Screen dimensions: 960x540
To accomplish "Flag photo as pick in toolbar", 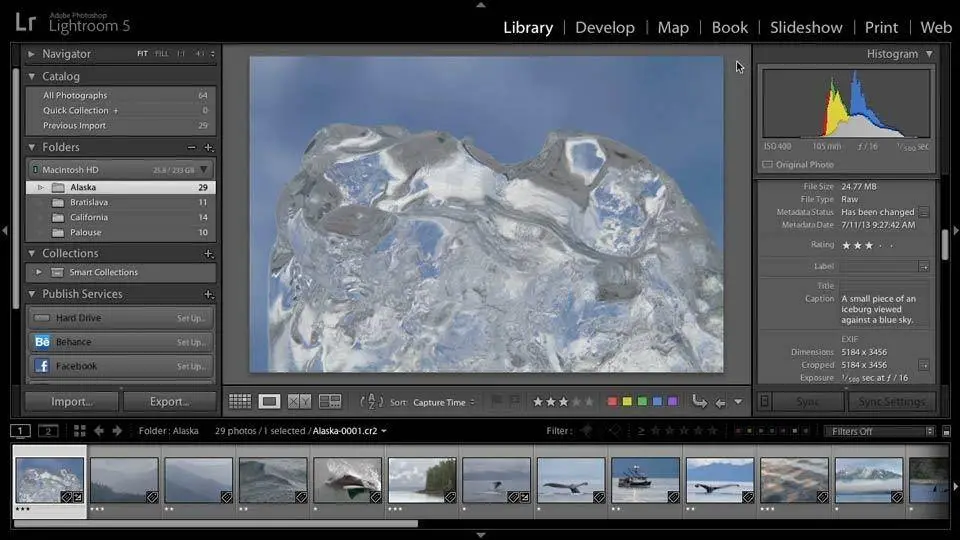I will tap(497, 401).
